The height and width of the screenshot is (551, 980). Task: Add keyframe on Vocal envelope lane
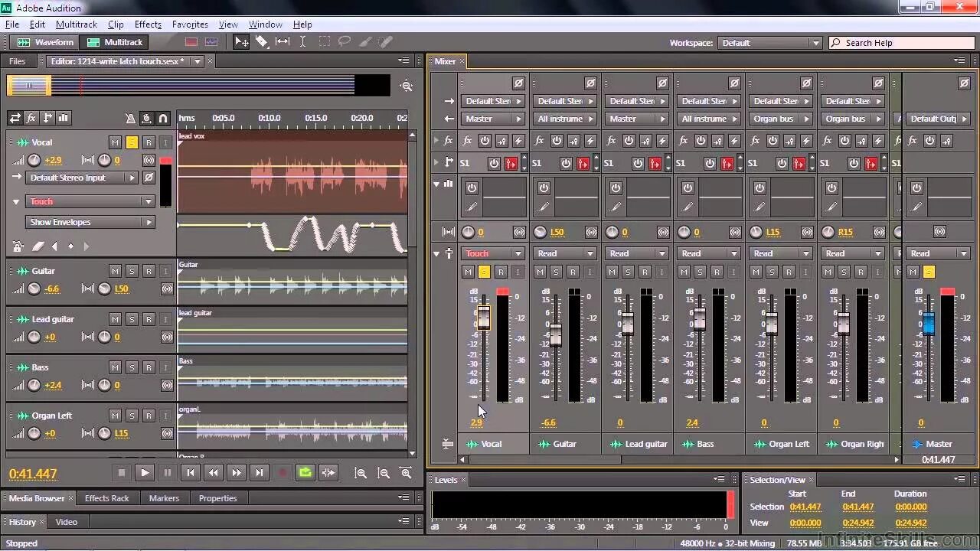[x=70, y=246]
